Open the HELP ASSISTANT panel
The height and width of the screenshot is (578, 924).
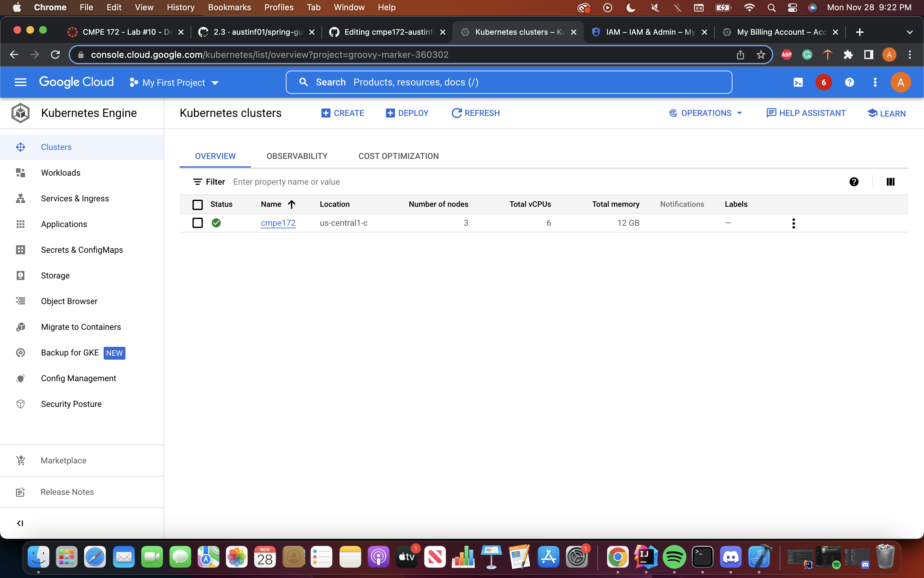coord(806,113)
